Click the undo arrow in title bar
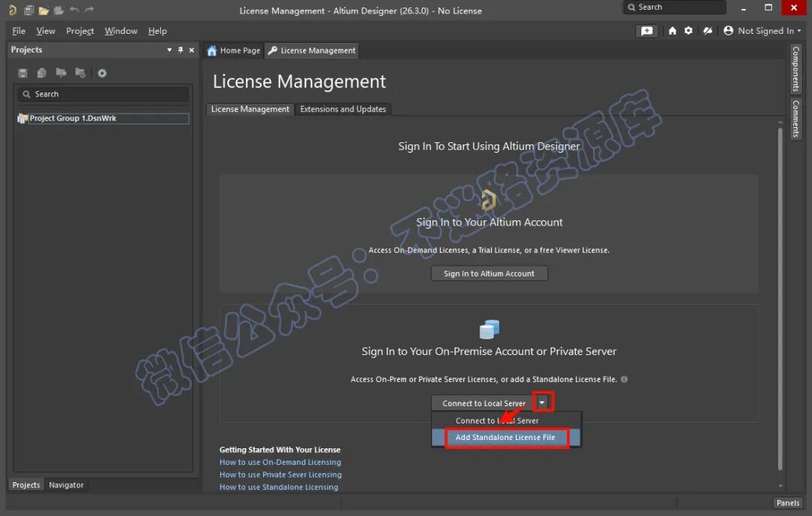 point(74,10)
